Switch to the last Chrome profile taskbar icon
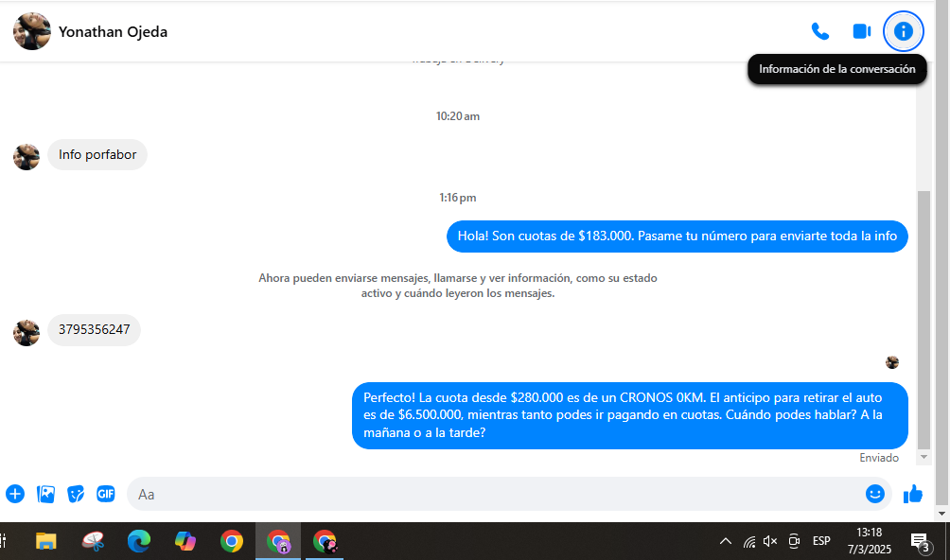 coord(325,541)
